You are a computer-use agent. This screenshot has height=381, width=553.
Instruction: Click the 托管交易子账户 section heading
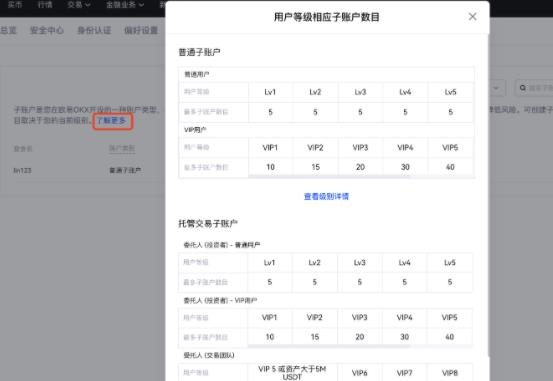[208, 224]
